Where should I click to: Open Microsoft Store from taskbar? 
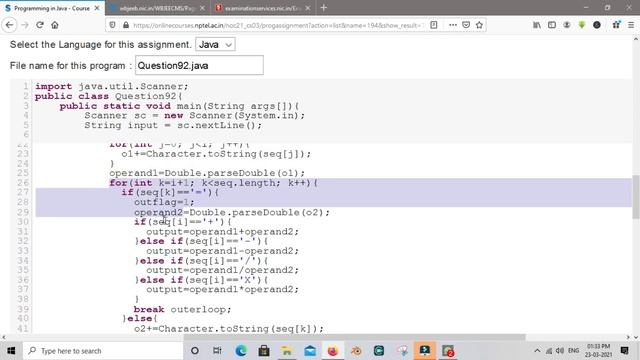pyautogui.click(x=264, y=351)
